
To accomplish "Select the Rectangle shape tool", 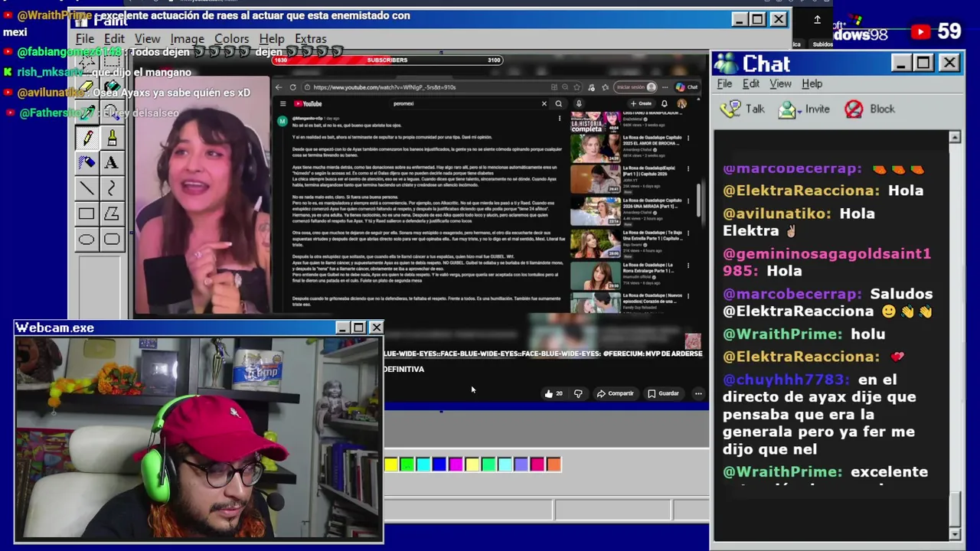I will 87,214.
